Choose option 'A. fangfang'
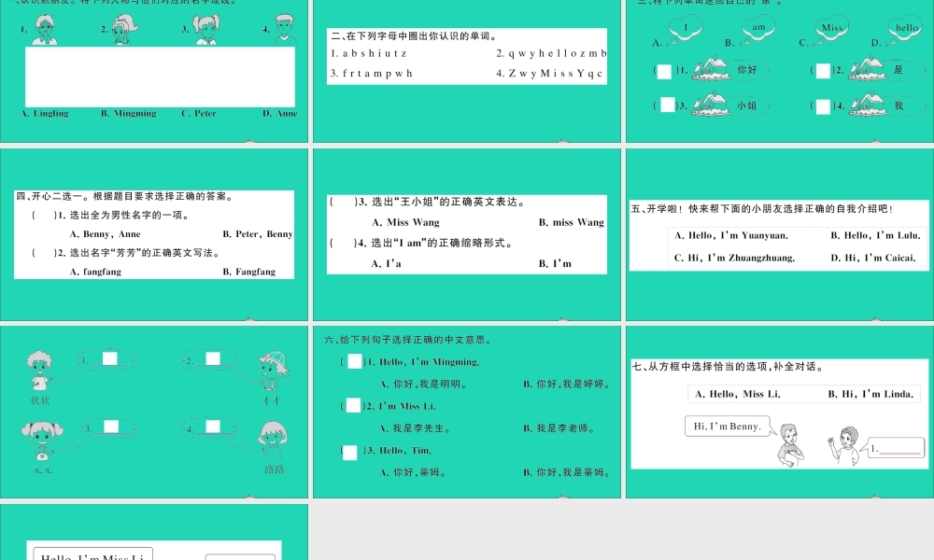 [x=95, y=272]
